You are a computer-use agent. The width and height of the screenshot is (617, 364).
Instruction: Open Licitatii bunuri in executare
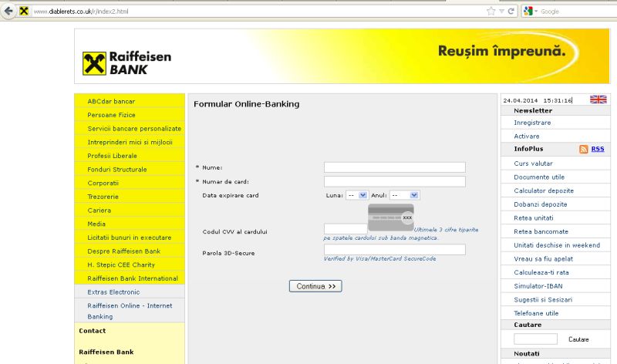[x=130, y=238]
